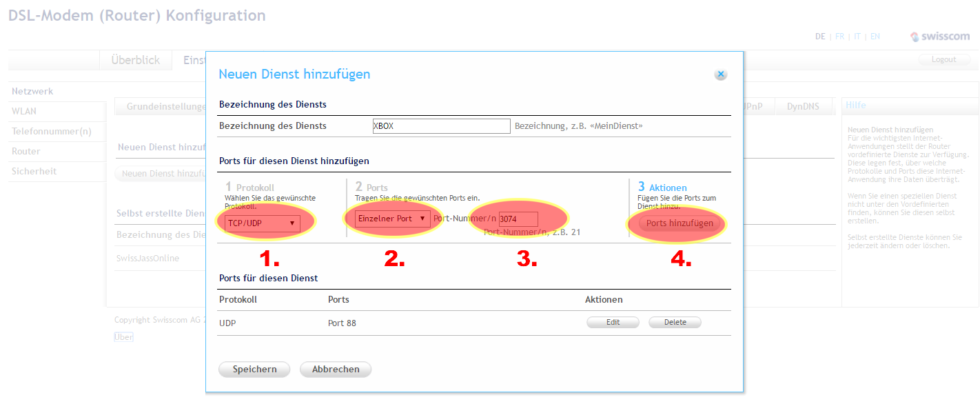This screenshot has height=413, width=980.
Task: Select WLAN in the left sidebar
Action: (x=24, y=111)
